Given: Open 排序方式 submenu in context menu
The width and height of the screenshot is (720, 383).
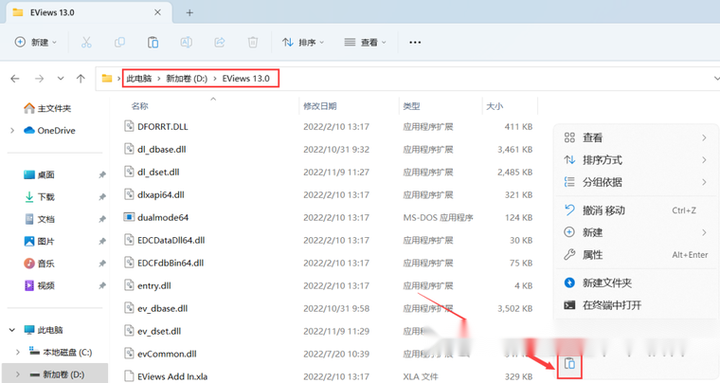Looking at the screenshot, I should click(636, 160).
